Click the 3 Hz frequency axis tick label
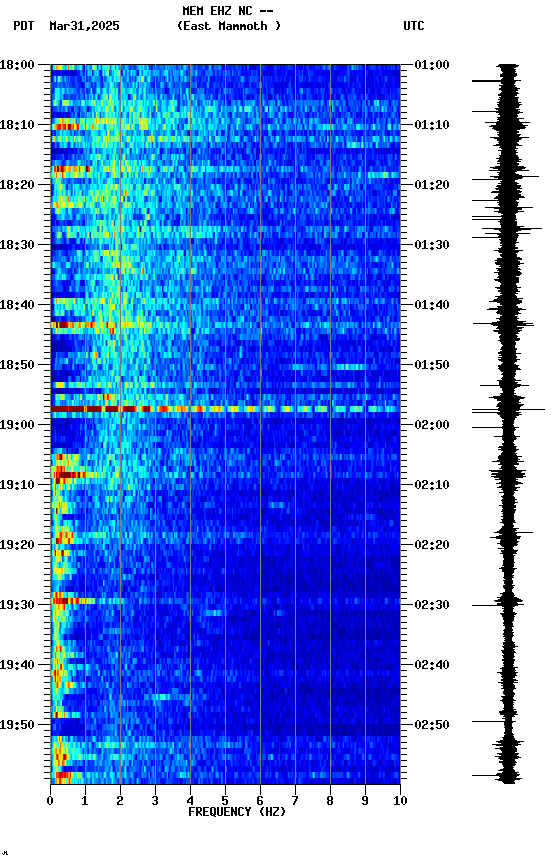 155,801
